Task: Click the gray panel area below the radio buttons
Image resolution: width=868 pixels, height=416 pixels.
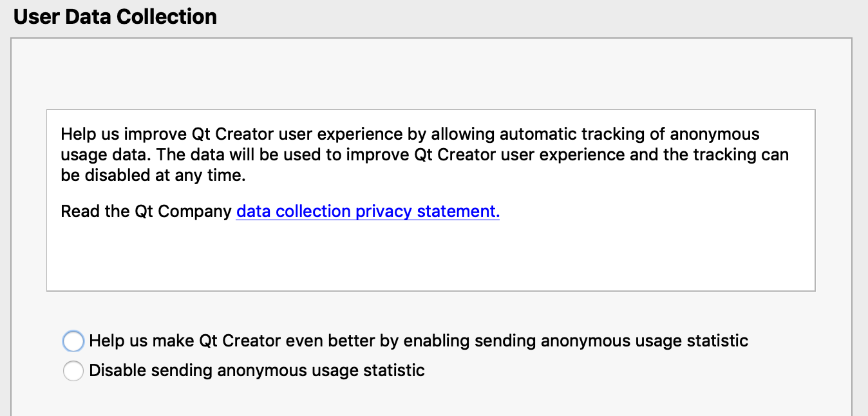Action: coord(430,399)
